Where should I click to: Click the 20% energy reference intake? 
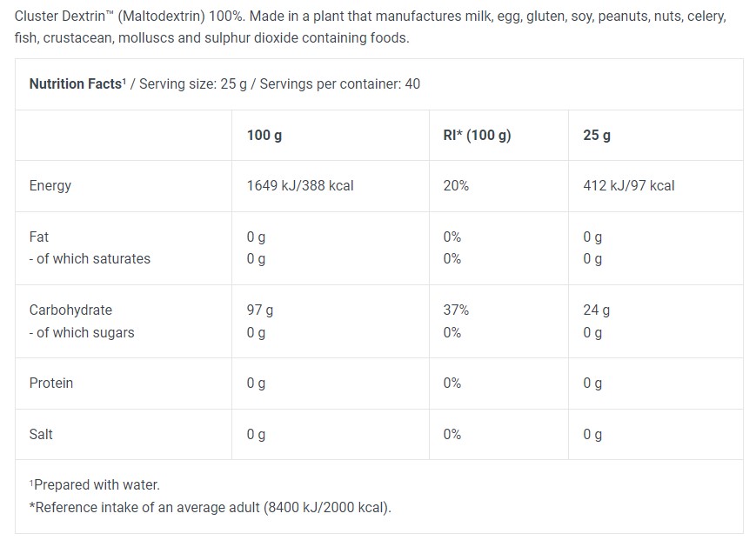point(456,185)
